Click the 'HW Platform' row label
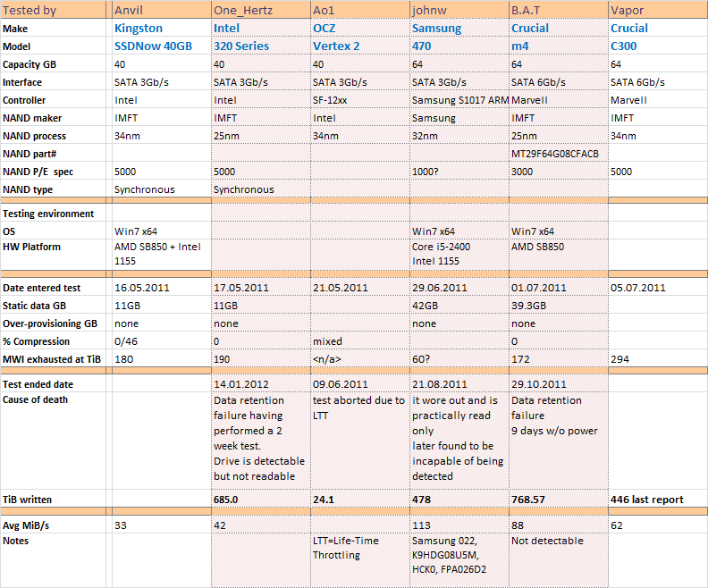The height and width of the screenshot is (588, 708). pos(31,247)
